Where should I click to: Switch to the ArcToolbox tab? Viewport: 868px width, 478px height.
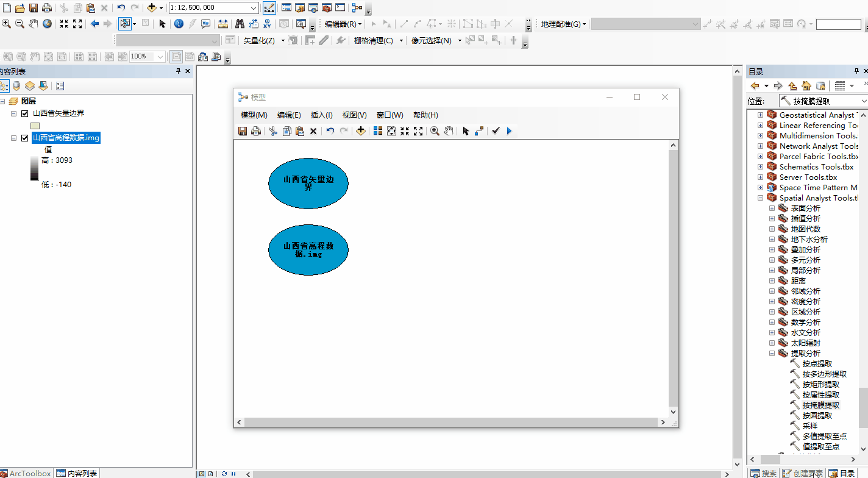26,473
